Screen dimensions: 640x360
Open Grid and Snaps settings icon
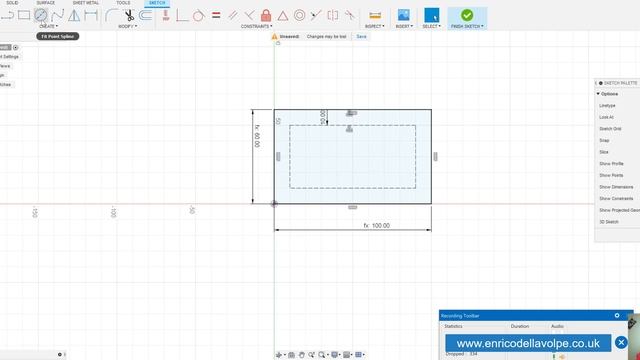347,355
